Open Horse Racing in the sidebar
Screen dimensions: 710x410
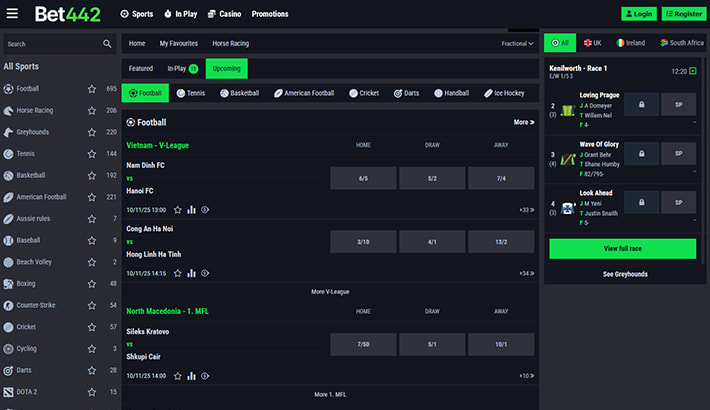34,111
